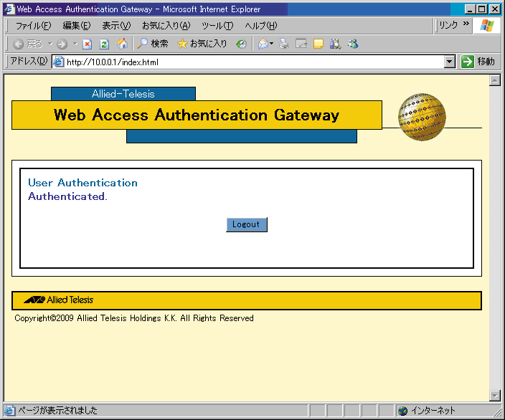Click the History icon in toolbar
Viewport: 505px width, 420px height.
tap(241, 44)
